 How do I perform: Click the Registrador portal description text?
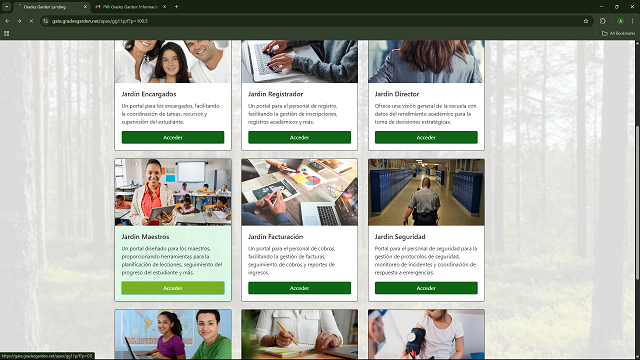pos(293,114)
